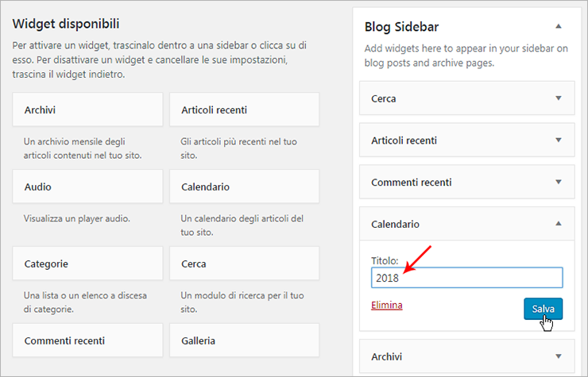The image size is (588, 377).
Task: Expand the Cerca widget in Blog Sidebar
Action: [559, 98]
